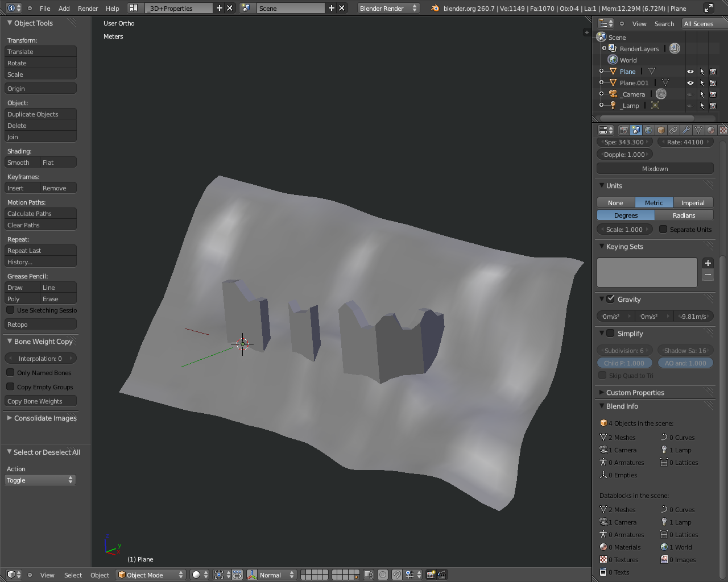Open the World properties tab (globe icon)
The image size is (728, 582).
[x=648, y=130]
